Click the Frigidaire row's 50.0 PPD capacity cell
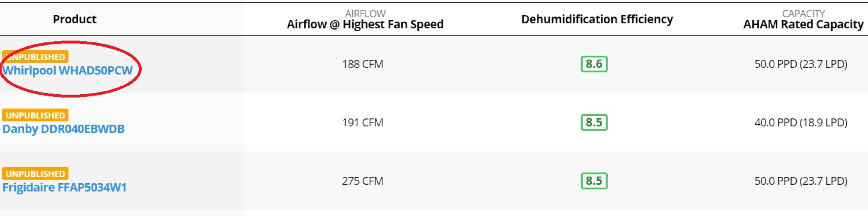Screen dimensions: 868x216 click(x=801, y=181)
